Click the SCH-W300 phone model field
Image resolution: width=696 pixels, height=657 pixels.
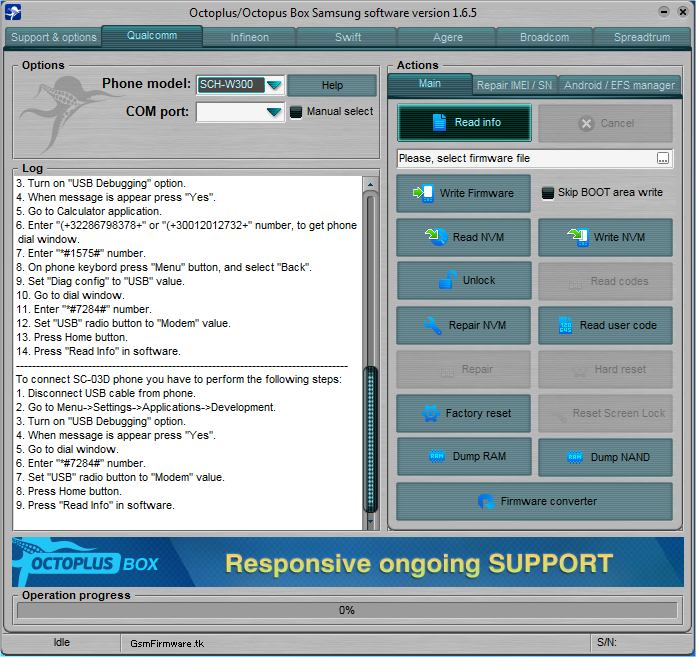(231, 85)
